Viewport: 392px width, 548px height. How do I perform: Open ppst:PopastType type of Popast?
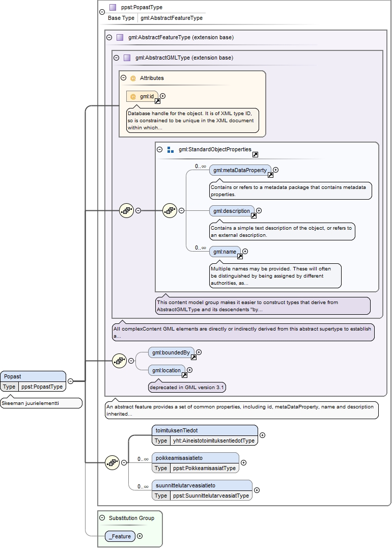point(42,387)
